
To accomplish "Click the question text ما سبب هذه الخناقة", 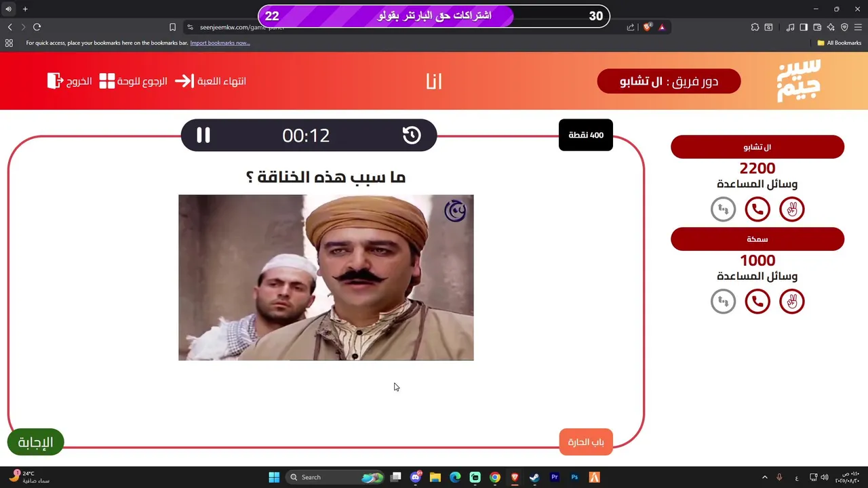I will click(x=325, y=178).
